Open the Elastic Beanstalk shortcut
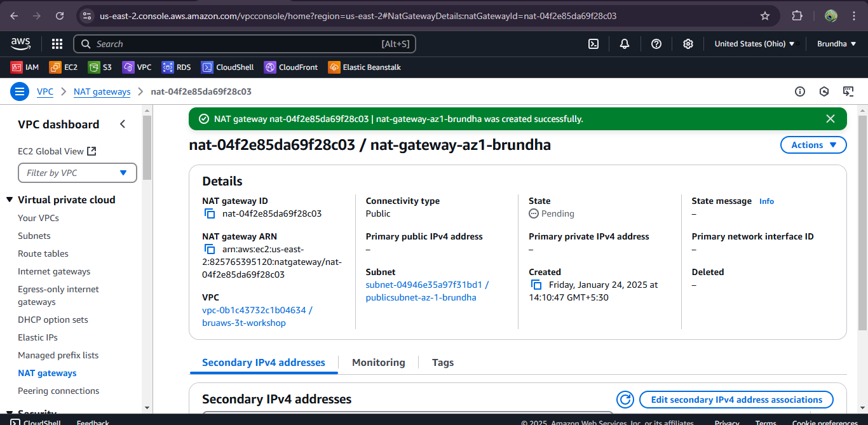The width and height of the screenshot is (868, 425). 365,67
